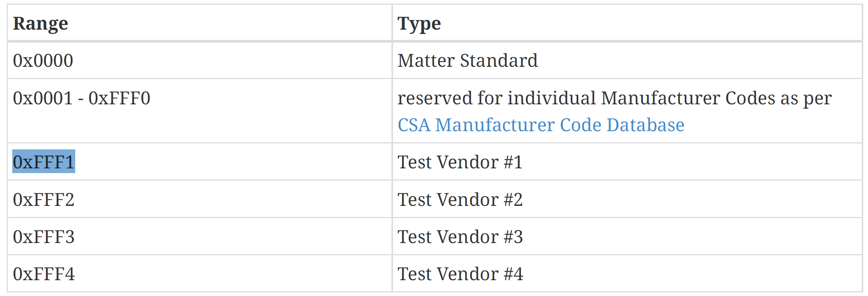Click the 0xFFF2 range cell

(x=44, y=200)
